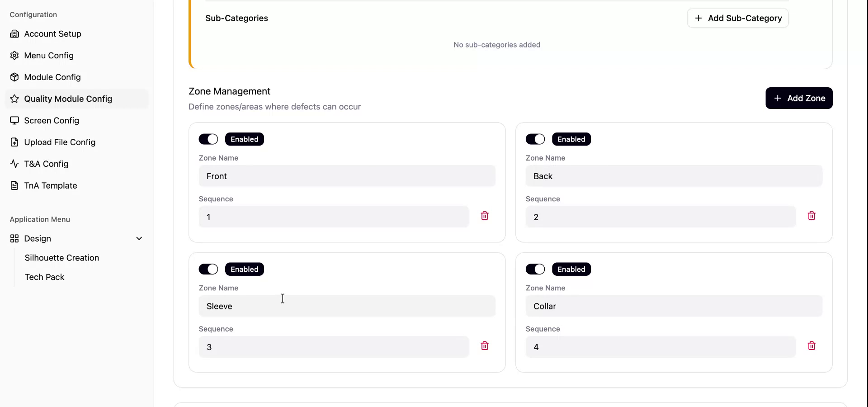The height and width of the screenshot is (407, 868).
Task: Delete the Collar zone using its trash icon
Action: coord(811,345)
